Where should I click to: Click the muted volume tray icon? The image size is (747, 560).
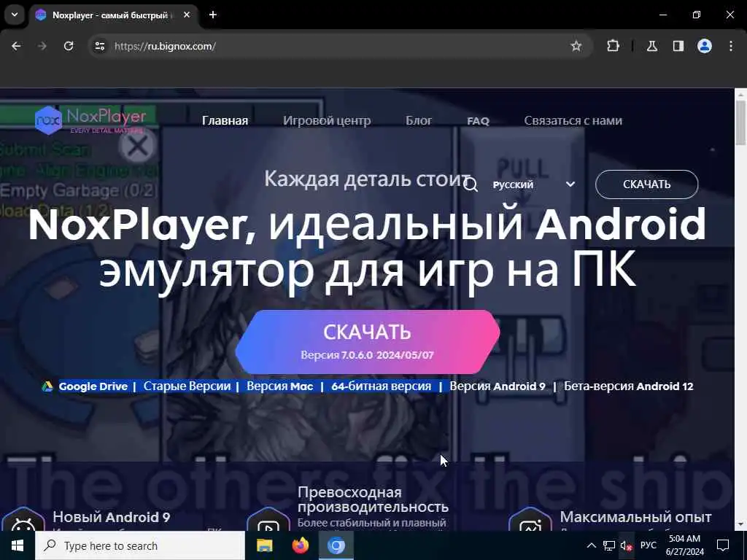coord(626,545)
